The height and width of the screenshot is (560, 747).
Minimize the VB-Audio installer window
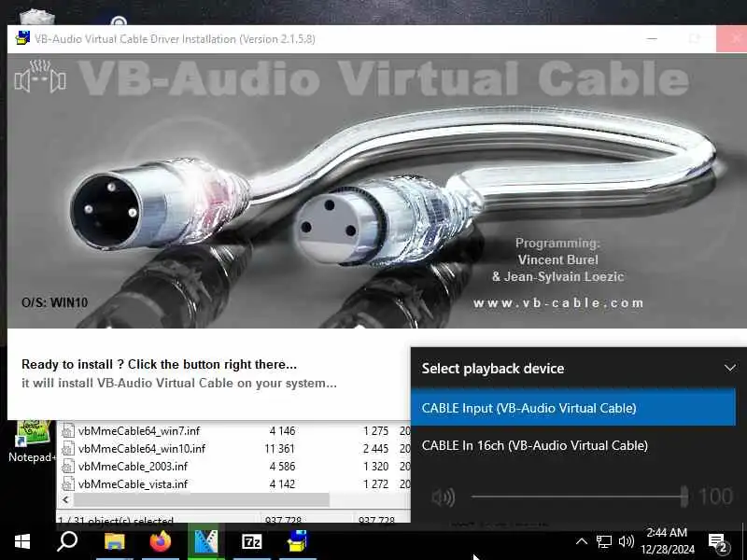(652, 38)
